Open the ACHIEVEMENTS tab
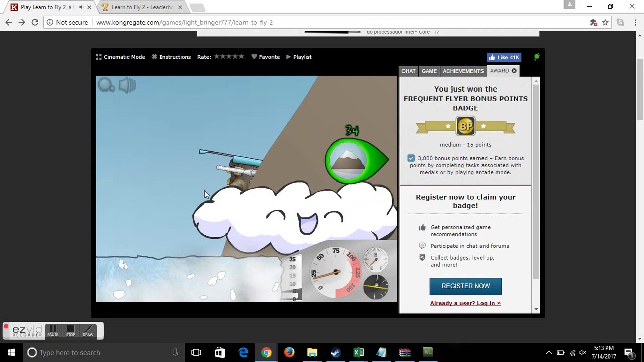This screenshot has height=362, width=644. tap(463, 71)
